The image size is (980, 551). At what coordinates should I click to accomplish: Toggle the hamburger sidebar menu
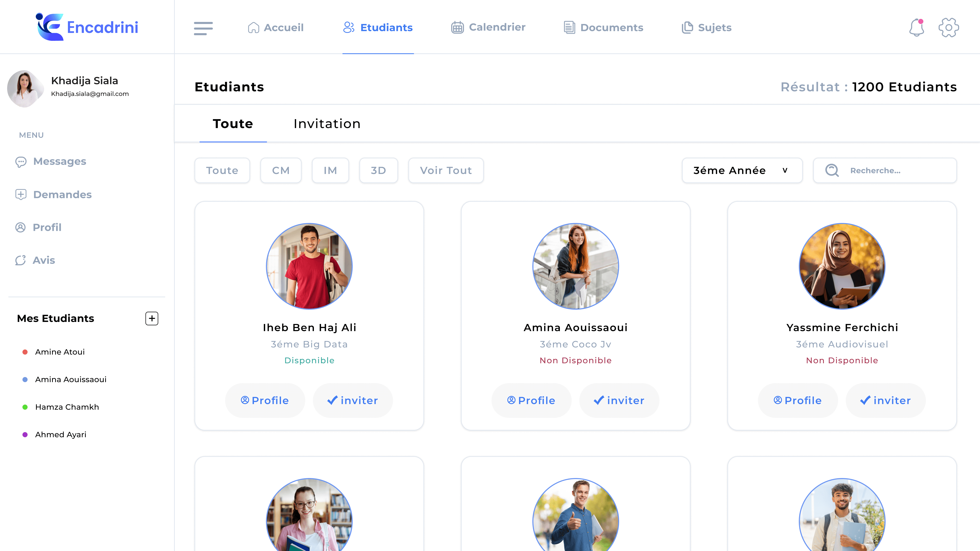pos(203,28)
